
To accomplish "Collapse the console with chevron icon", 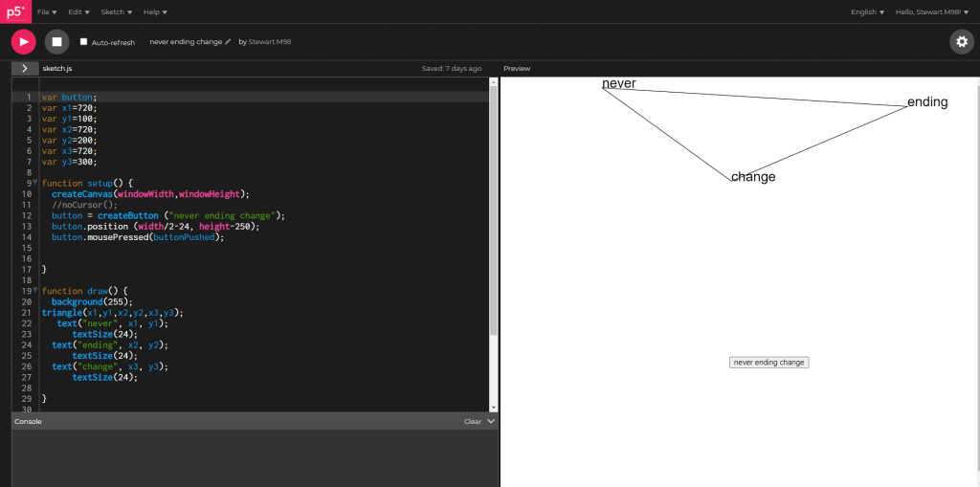I will pyautogui.click(x=491, y=421).
